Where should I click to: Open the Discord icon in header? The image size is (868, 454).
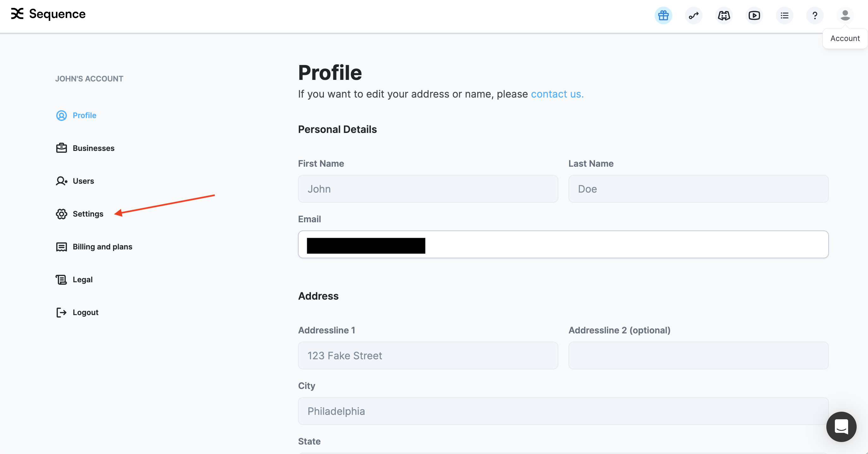(x=724, y=15)
